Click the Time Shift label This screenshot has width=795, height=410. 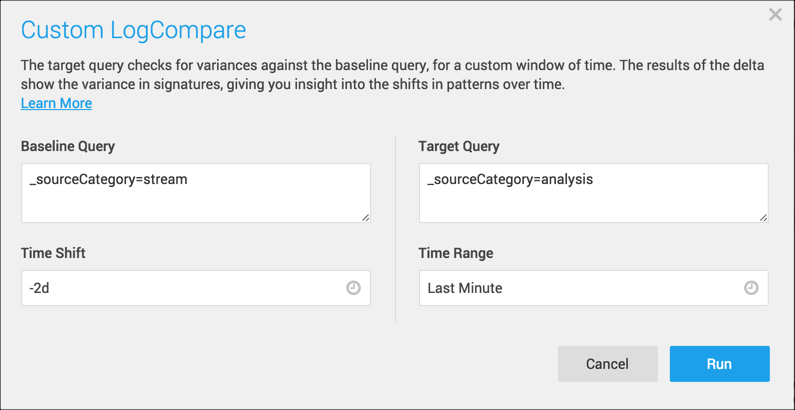pyautogui.click(x=53, y=253)
